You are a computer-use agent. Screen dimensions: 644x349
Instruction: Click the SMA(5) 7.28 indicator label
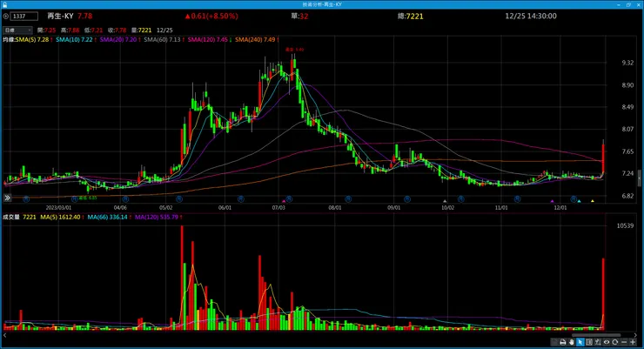[32, 39]
